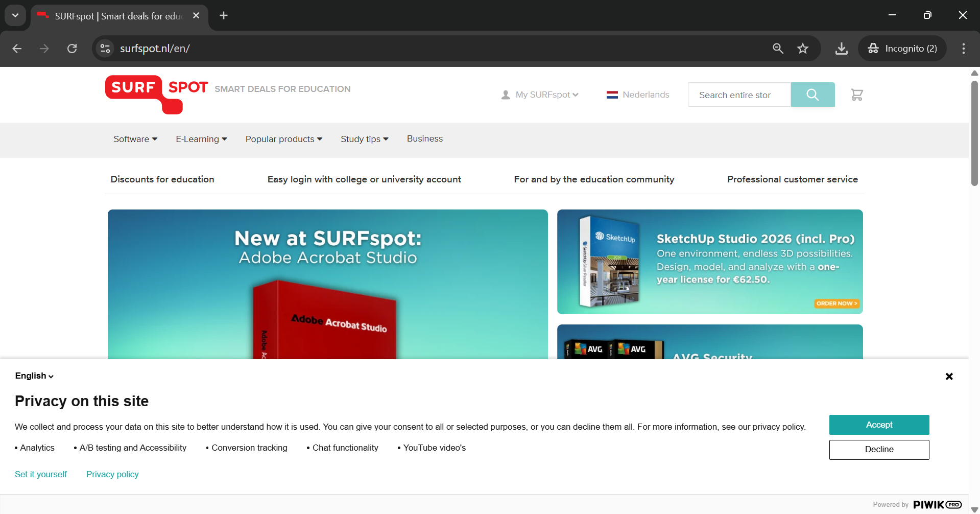Image resolution: width=980 pixels, height=514 pixels.
Task: Open Chrome's three-dot menu
Action: (963, 49)
